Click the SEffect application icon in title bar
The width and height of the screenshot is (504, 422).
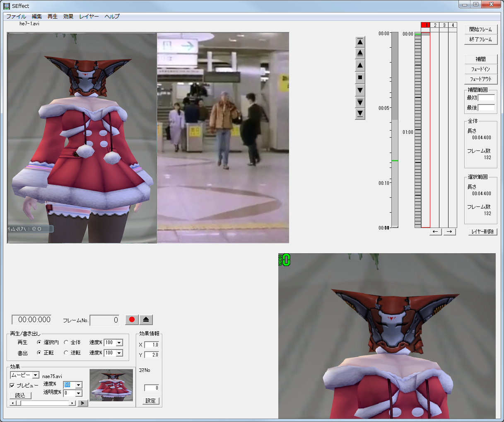tap(7, 6)
